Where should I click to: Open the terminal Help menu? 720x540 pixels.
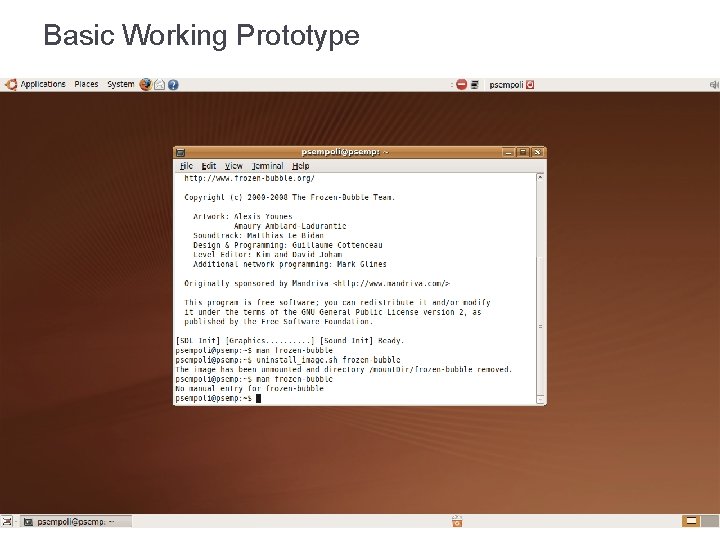[x=301, y=166]
